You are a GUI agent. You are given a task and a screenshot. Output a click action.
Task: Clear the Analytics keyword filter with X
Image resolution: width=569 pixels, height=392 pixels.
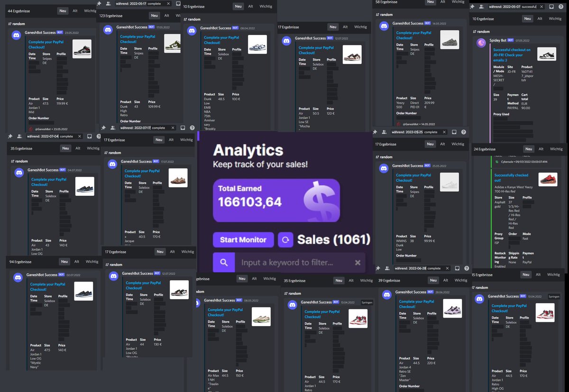point(358,263)
